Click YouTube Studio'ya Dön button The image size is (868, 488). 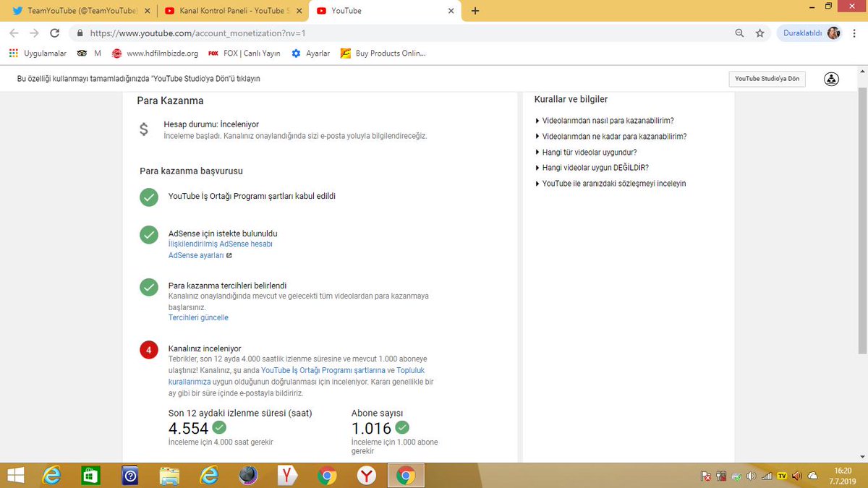[x=767, y=79]
